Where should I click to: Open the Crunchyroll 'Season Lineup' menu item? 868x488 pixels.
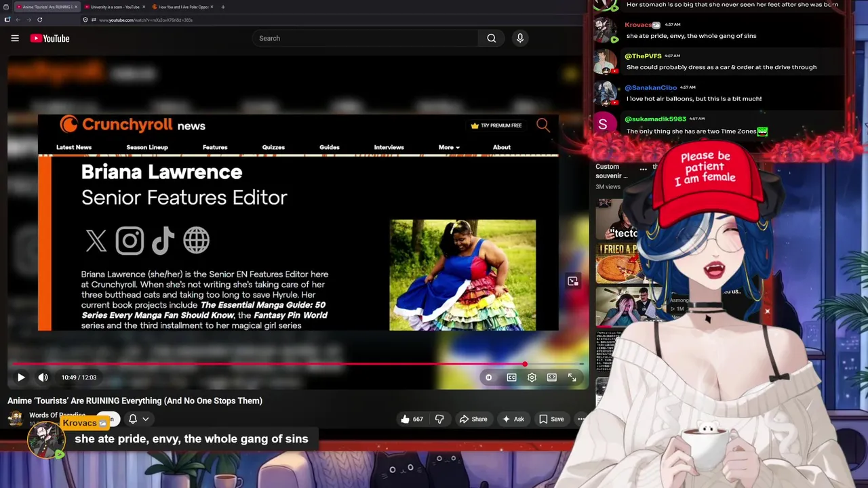tap(147, 147)
